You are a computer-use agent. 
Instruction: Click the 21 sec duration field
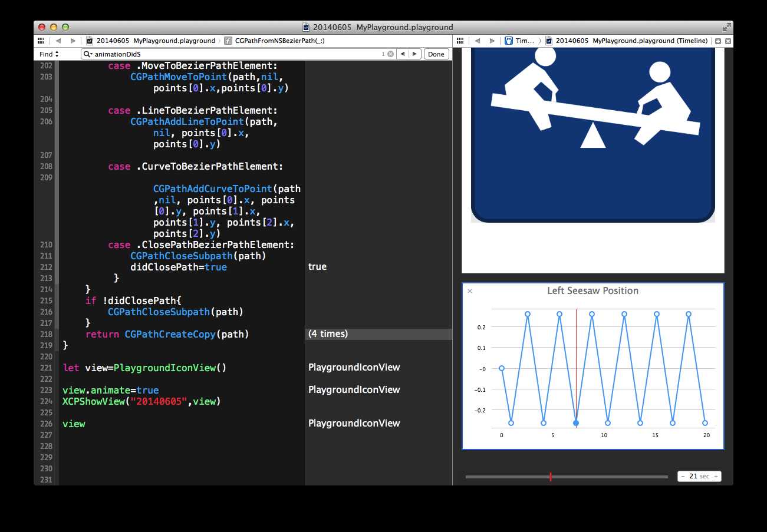coord(699,476)
